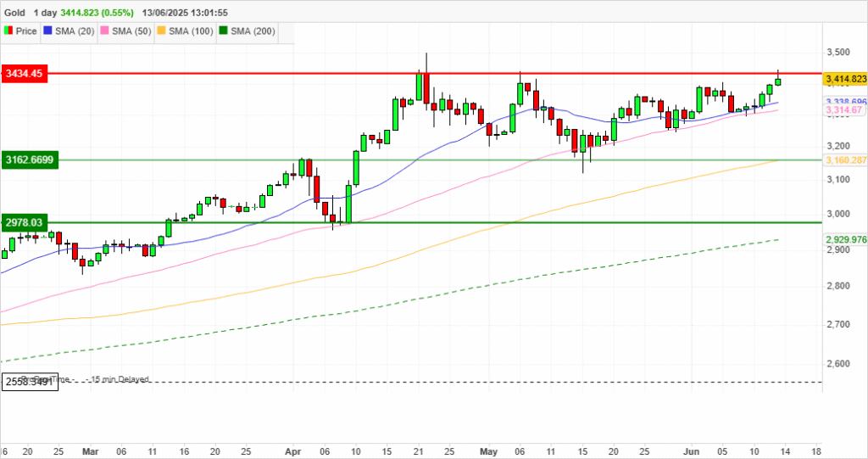Click the 3,200 price axis label
The height and width of the screenshot is (459, 868).
838,146
